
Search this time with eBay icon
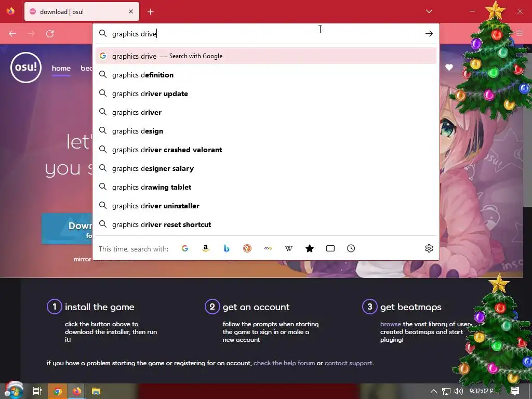(268, 248)
